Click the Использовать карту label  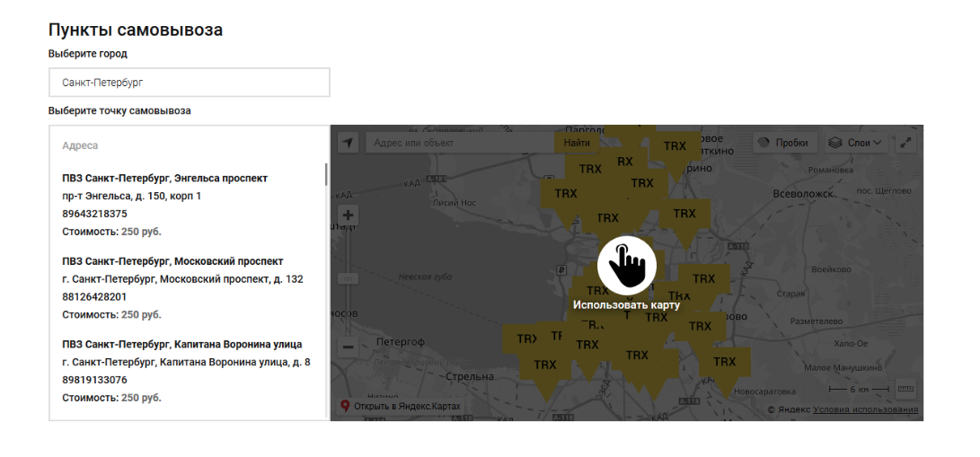626,305
